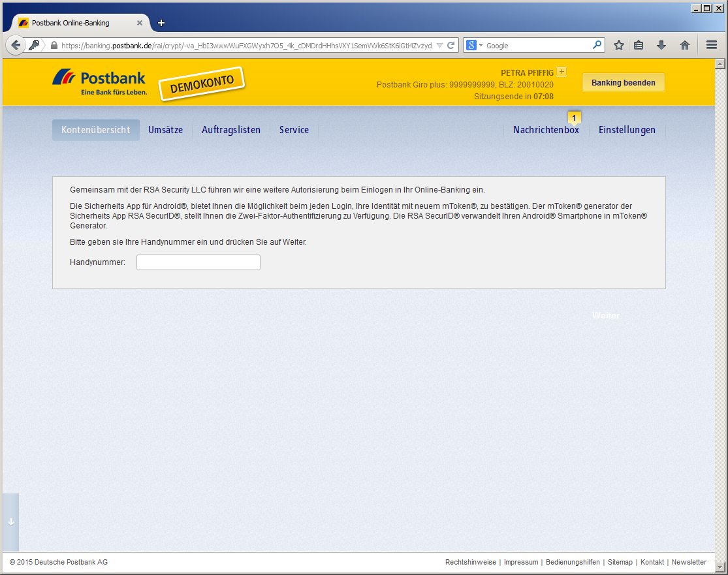Click the Weiter button

coord(605,316)
